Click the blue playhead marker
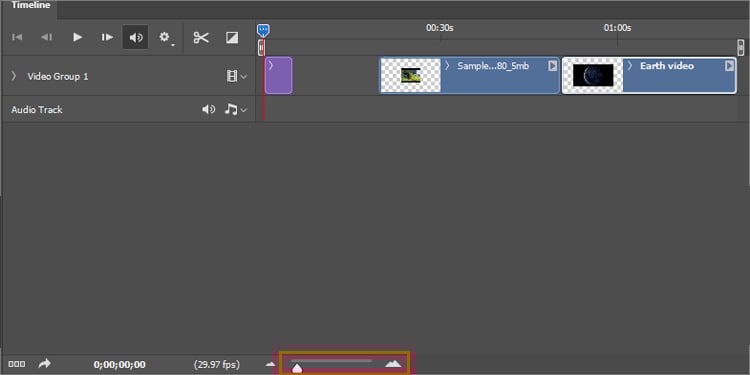This screenshot has width=750, height=375. 263,31
